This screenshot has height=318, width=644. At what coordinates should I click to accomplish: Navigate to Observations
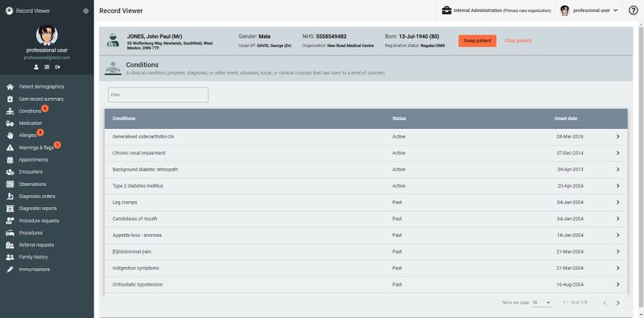coord(32,184)
